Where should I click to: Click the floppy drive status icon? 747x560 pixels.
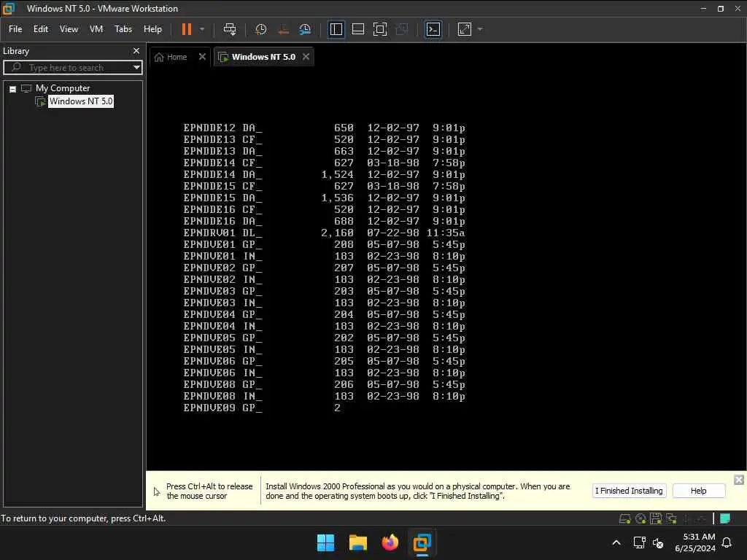(x=656, y=518)
